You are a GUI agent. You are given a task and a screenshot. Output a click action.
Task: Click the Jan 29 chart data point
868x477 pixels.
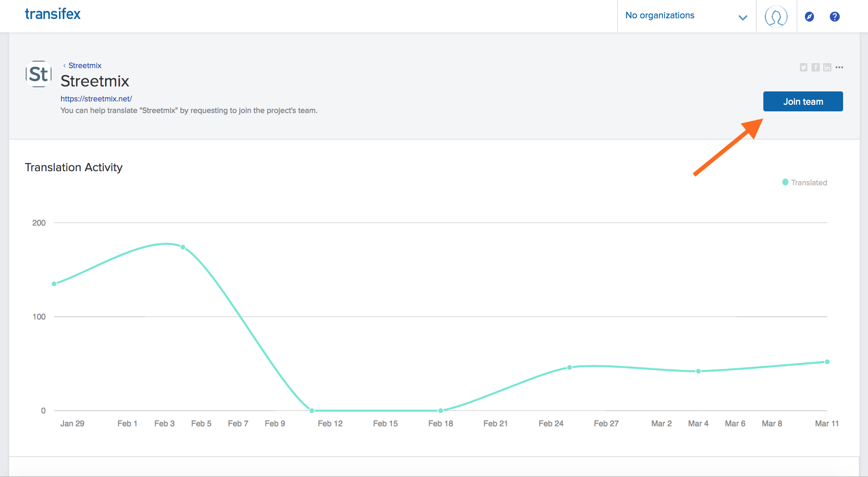54,284
